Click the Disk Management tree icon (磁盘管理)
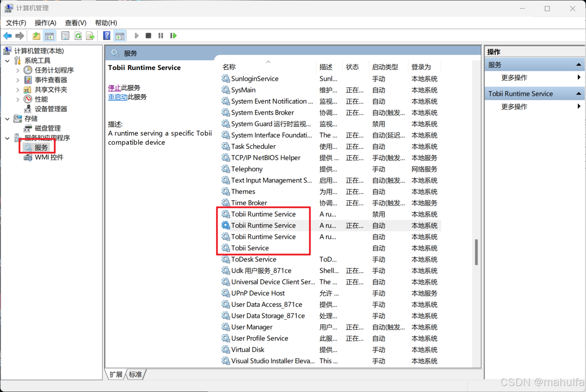The height and width of the screenshot is (392, 586). (28, 128)
